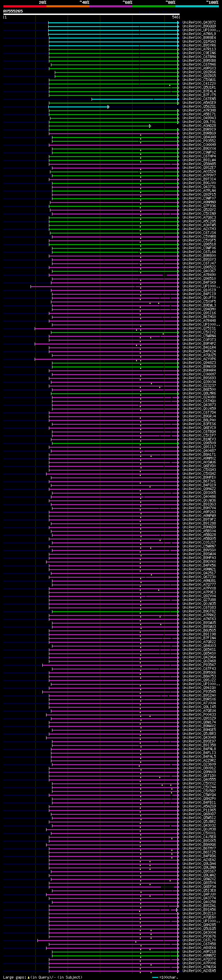
Task: Click the '=100char.' scale legend
Action: (x=165, y=977)
